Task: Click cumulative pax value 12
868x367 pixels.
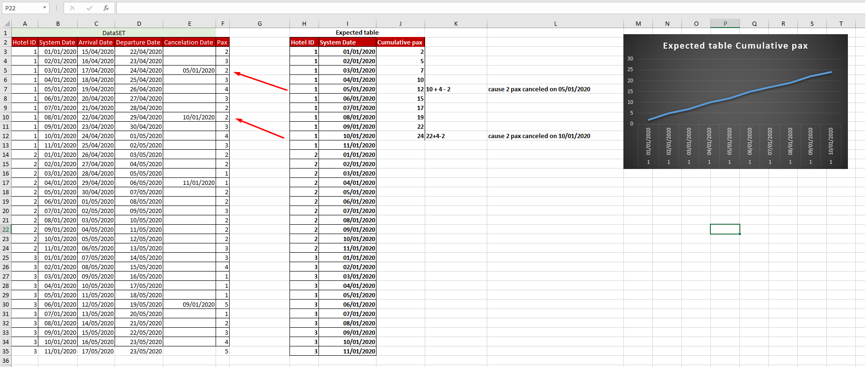Action: point(400,89)
